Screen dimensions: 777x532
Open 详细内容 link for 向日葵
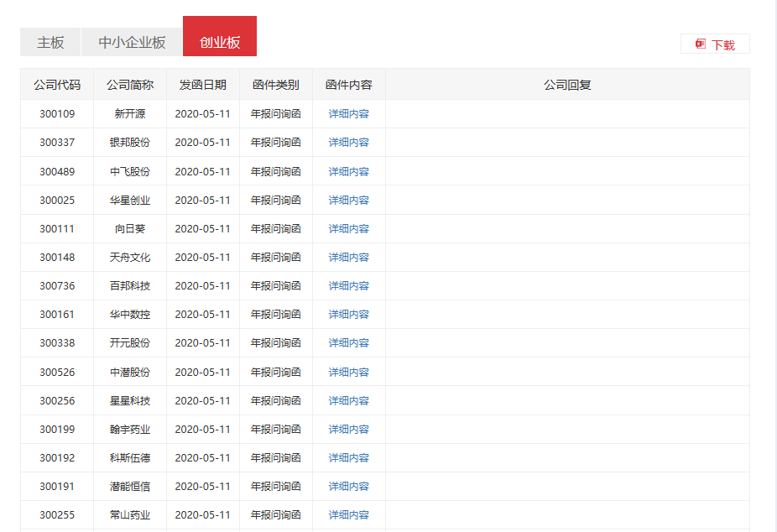(x=349, y=229)
